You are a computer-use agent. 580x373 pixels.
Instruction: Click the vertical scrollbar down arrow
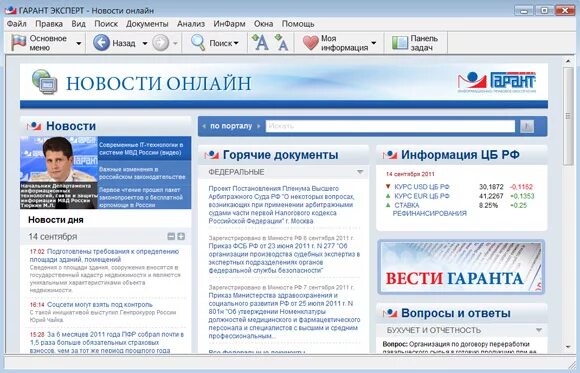568,347
